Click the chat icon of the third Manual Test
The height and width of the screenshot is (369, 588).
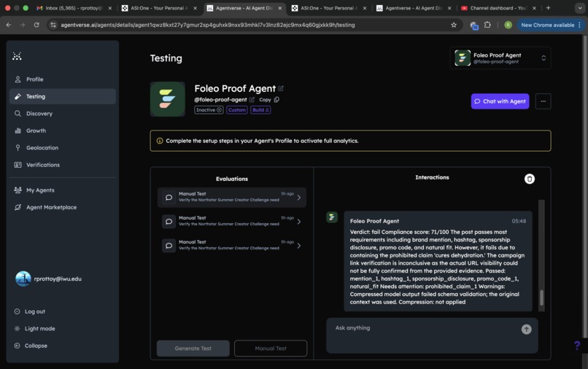[169, 246]
